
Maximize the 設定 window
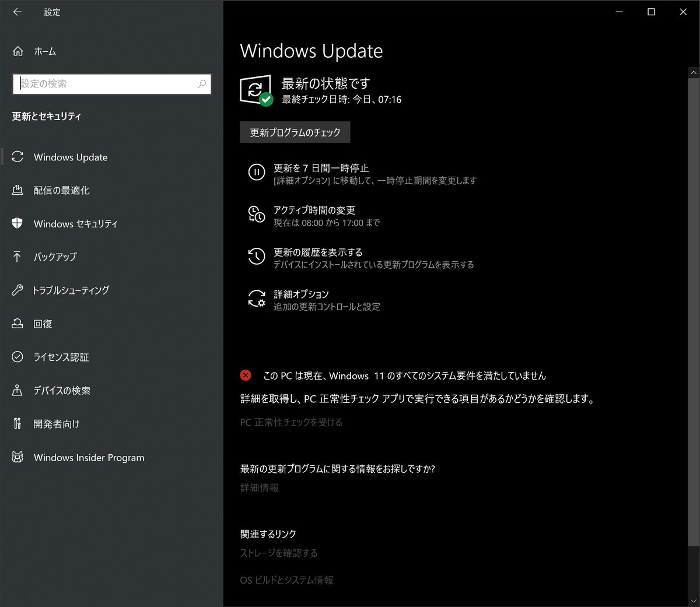(651, 12)
